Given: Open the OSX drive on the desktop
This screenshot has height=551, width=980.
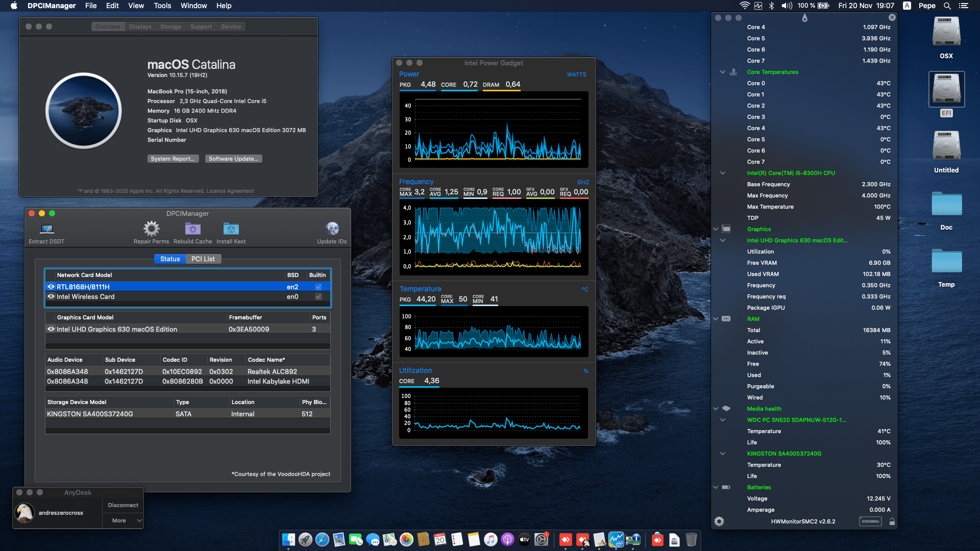Looking at the screenshot, I should pos(946,32).
